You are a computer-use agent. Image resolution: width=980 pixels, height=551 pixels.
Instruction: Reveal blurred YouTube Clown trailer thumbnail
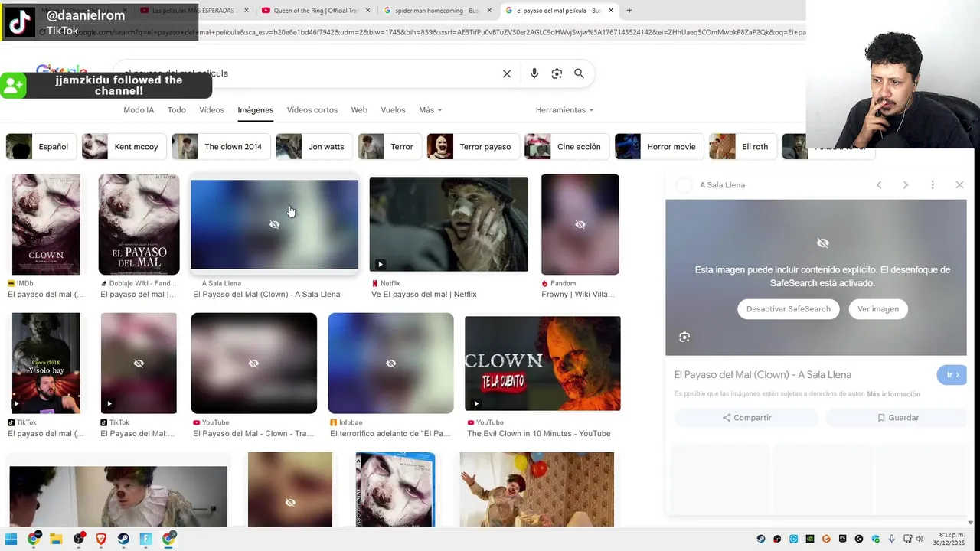click(253, 364)
